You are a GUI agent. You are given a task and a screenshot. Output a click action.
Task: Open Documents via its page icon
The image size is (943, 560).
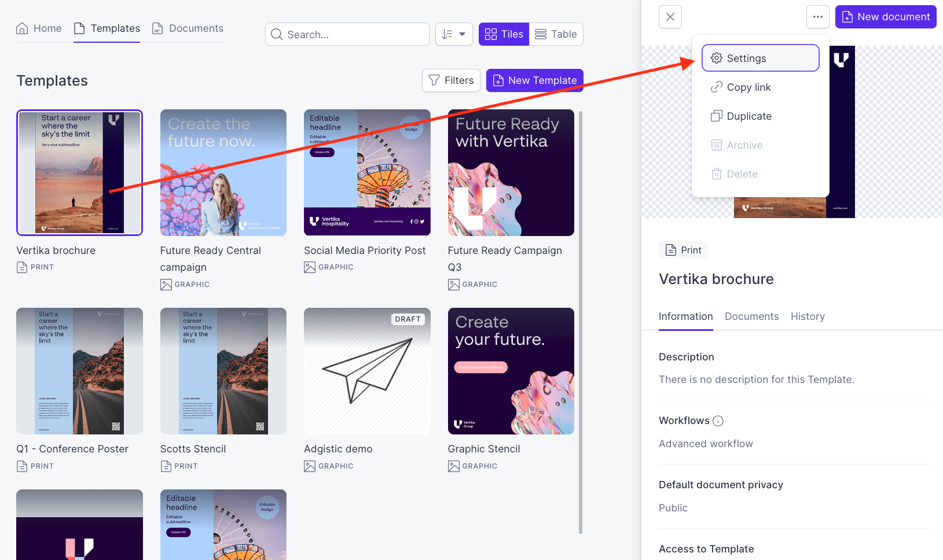coord(157,28)
